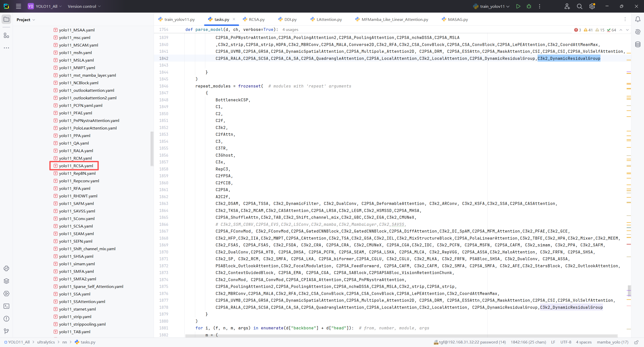644x347 pixels.
Task: Open the Git tool window
Action: 6,331
